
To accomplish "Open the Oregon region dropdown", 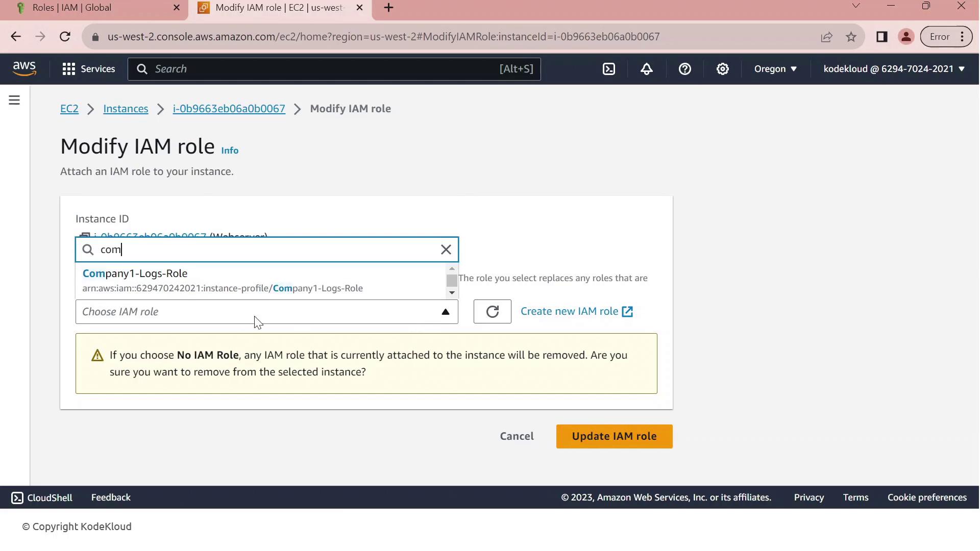I will [775, 69].
